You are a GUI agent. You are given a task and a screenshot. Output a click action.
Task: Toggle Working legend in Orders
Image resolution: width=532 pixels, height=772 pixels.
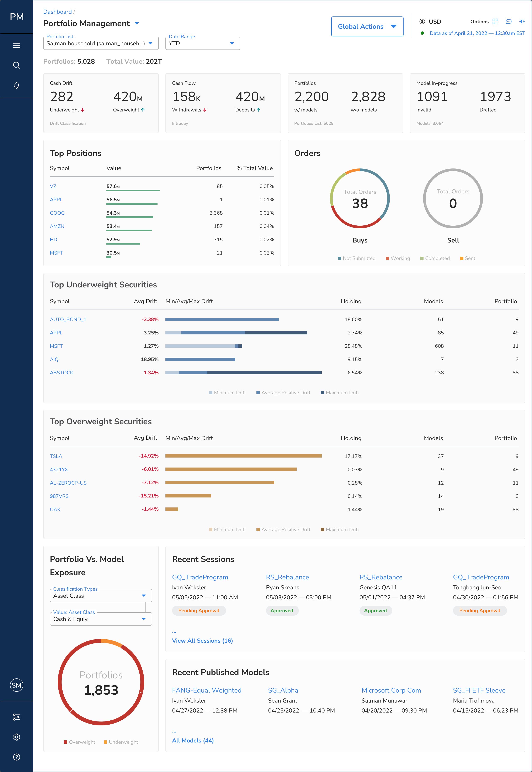tap(398, 258)
